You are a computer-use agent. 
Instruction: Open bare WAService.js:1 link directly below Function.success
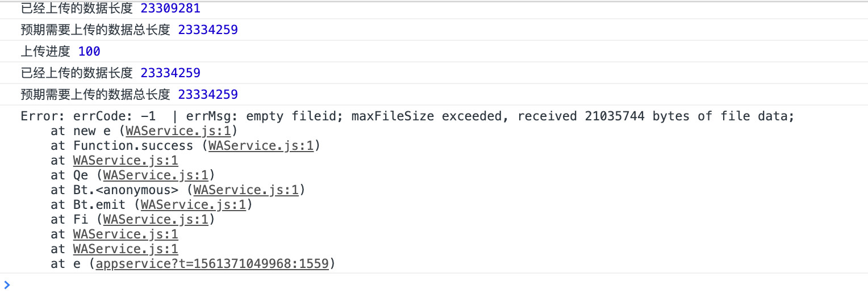point(126,161)
